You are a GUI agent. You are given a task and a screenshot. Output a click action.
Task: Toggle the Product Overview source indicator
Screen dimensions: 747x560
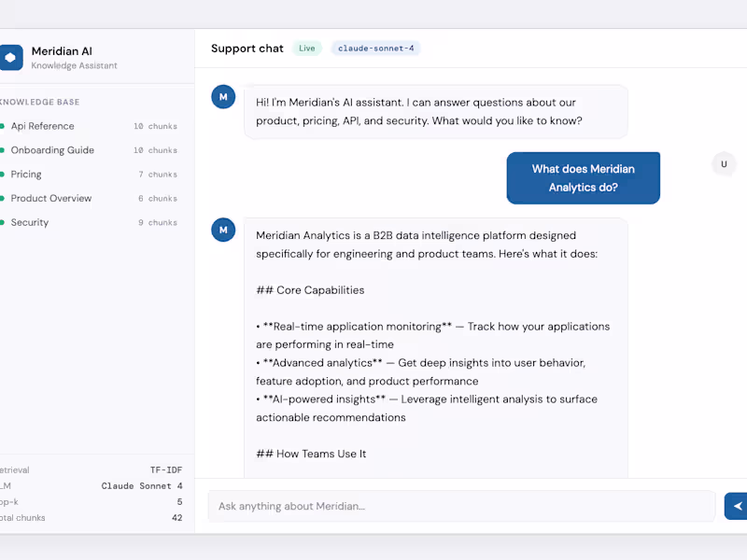click(x=2, y=198)
